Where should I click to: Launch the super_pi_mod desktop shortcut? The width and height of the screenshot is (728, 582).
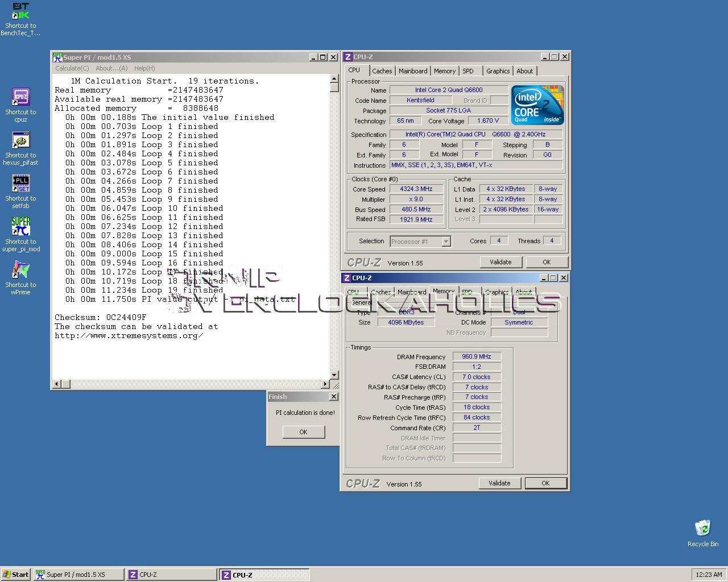coord(20,227)
